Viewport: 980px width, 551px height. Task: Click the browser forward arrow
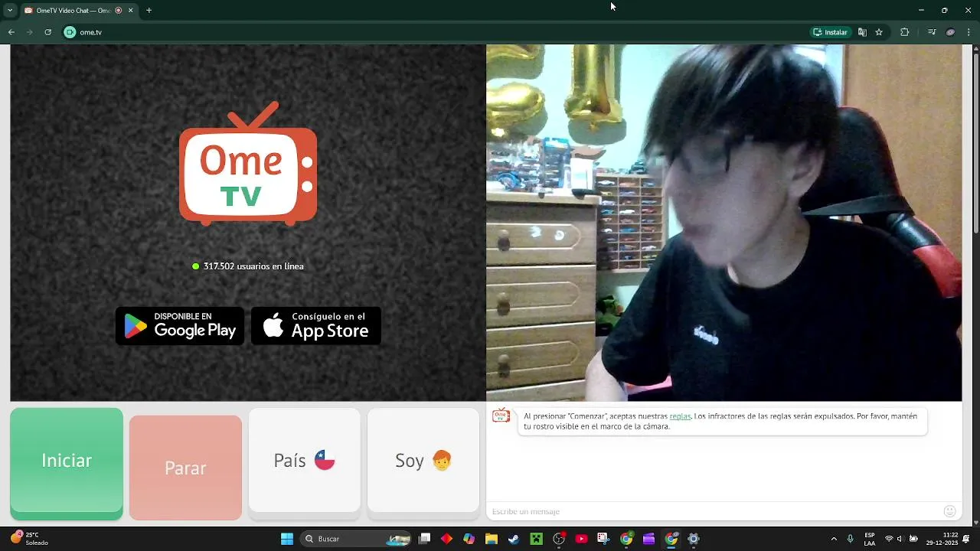tap(30, 32)
